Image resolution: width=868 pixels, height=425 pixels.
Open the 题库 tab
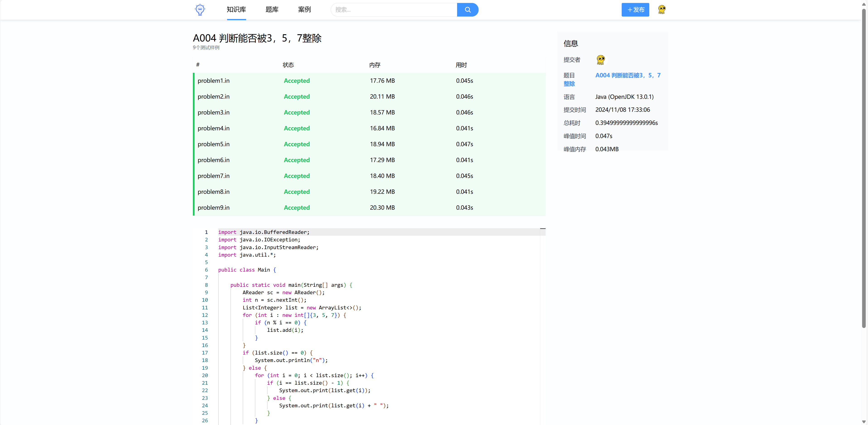[x=272, y=10]
